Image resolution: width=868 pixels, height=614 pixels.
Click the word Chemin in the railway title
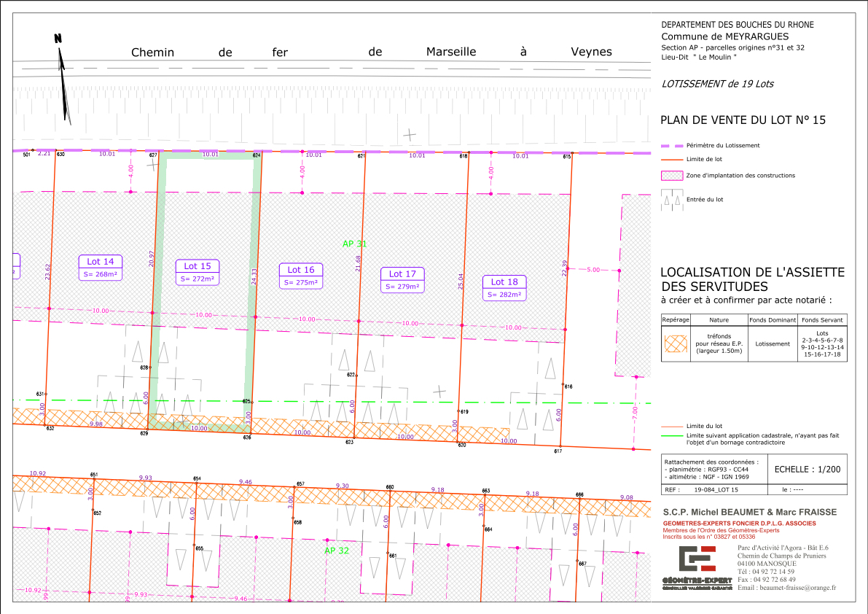tap(152, 53)
